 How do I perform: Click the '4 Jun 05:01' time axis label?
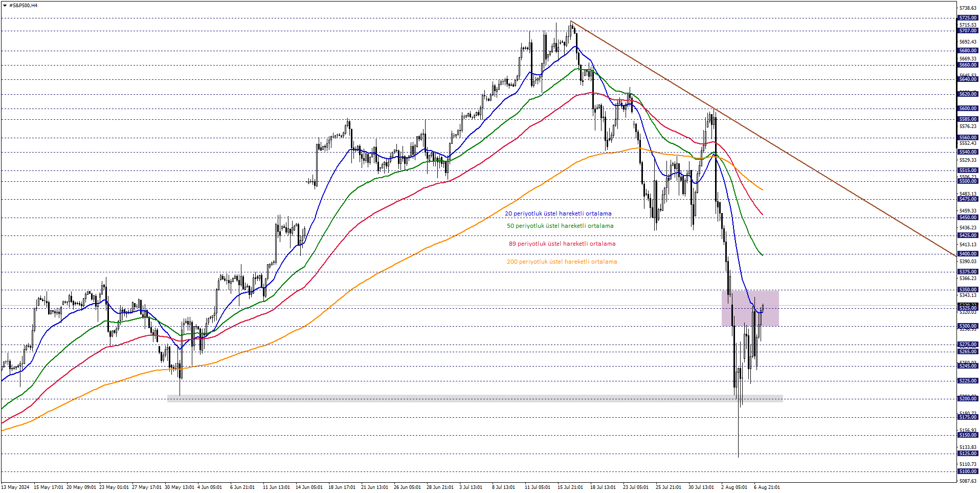coord(210,487)
